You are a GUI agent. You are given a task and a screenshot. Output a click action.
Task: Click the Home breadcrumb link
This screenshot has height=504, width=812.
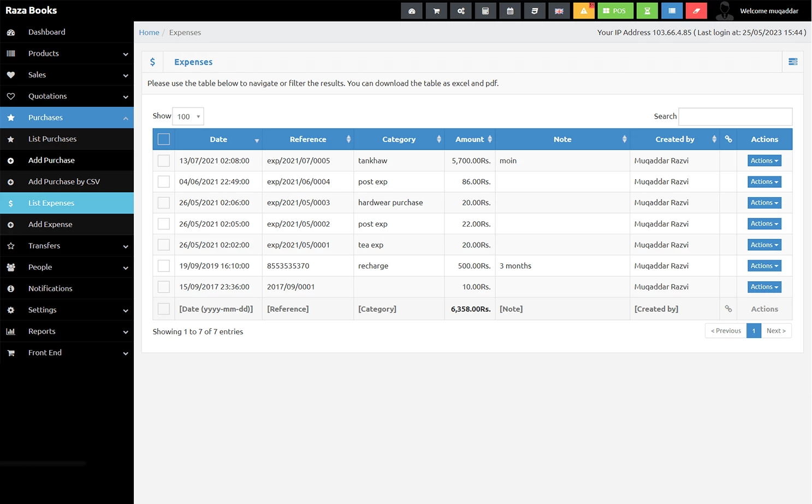149,32
